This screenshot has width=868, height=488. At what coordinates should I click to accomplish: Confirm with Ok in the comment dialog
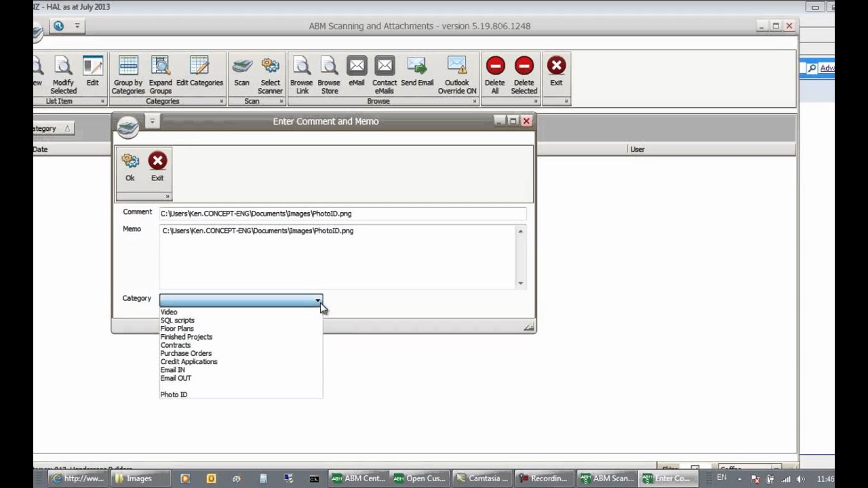[130, 167]
